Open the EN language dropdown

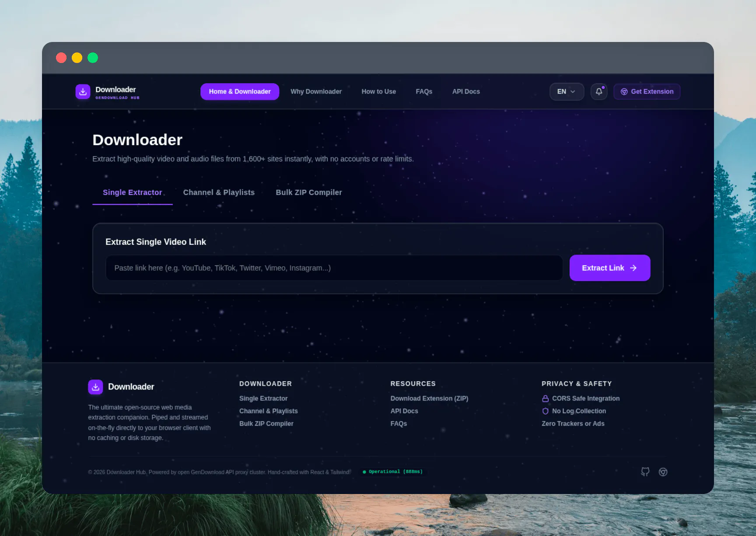click(567, 91)
